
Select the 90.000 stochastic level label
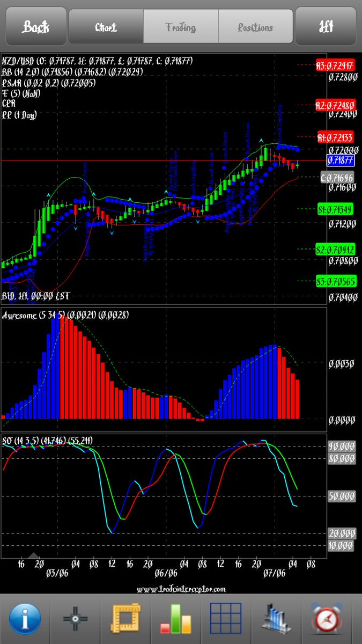[x=342, y=447]
